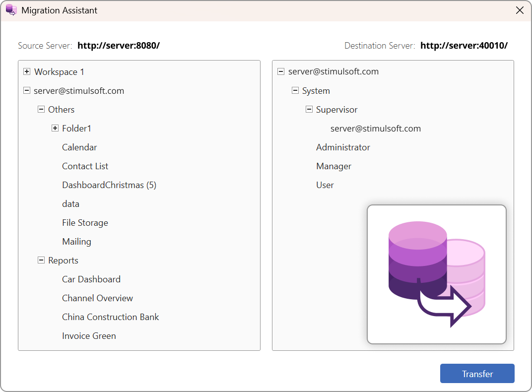Image resolution: width=532 pixels, height=392 pixels.
Task: Collapse the Others folder
Action: pyautogui.click(x=41, y=110)
